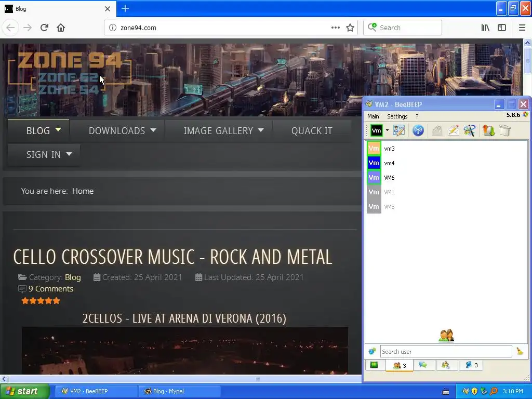Click the black Vm status avatar in BeeBEEP toolbar

[376, 130]
